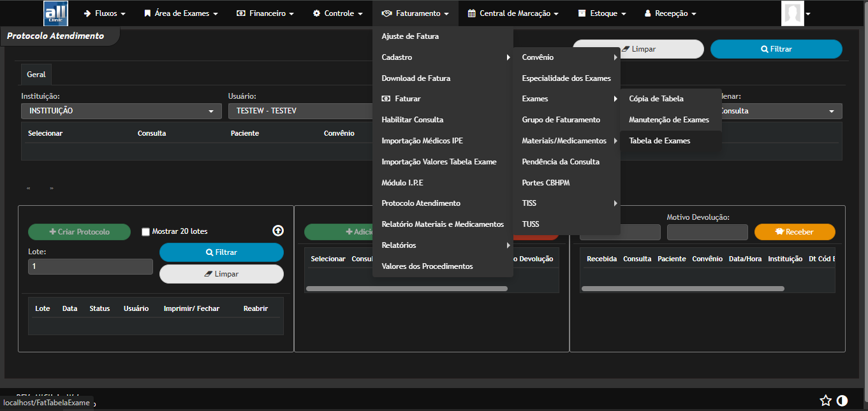This screenshot has width=868, height=411.
Task: Enable the Mostrar 20 lotes checkbox
Action: [145, 232]
